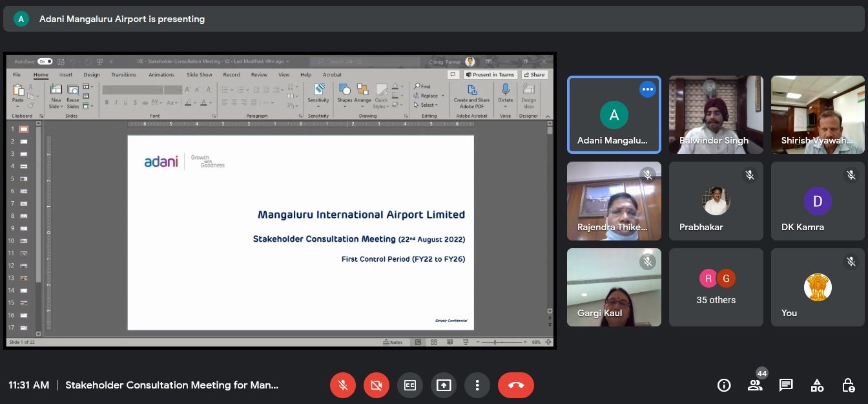This screenshot has height=404, width=868.
Task: Open the Activities shapes icon
Action: point(817,385)
